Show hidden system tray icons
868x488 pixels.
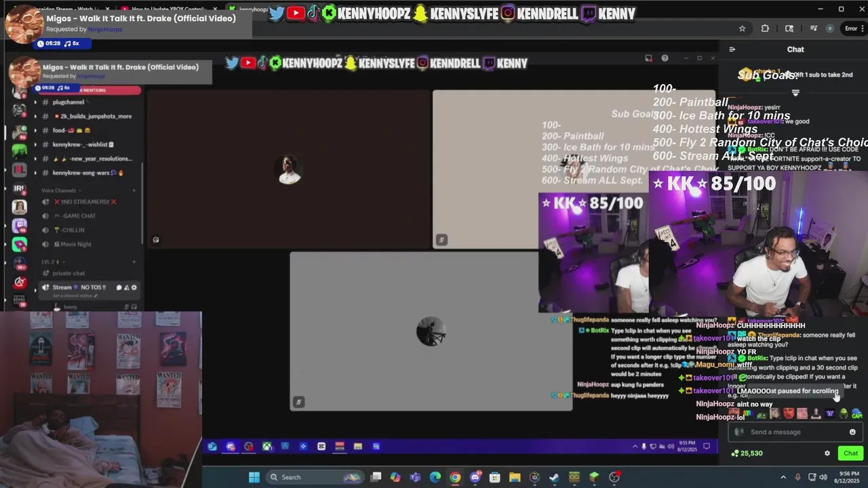pos(783,477)
